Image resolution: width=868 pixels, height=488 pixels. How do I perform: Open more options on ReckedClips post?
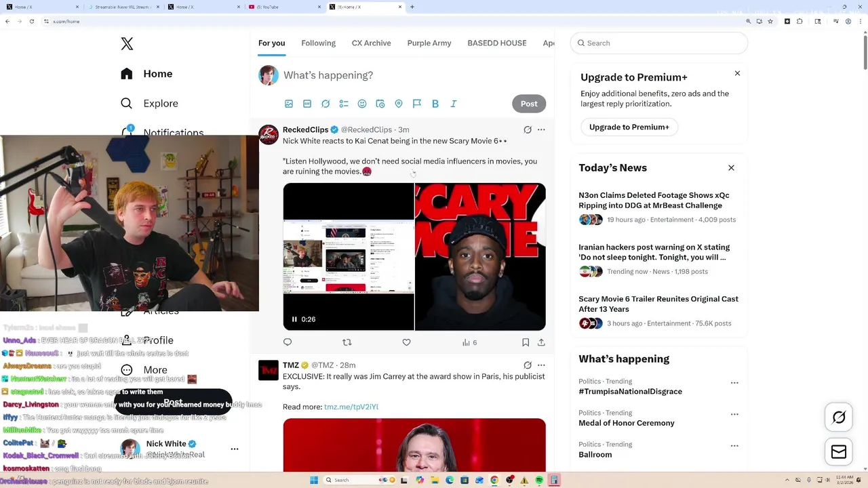coord(541,129)
